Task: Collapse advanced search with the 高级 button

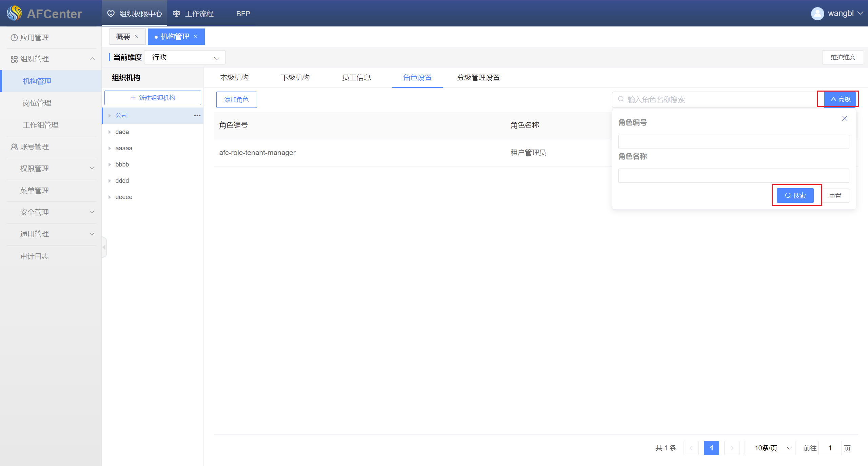Action: [x=840, y=99]
